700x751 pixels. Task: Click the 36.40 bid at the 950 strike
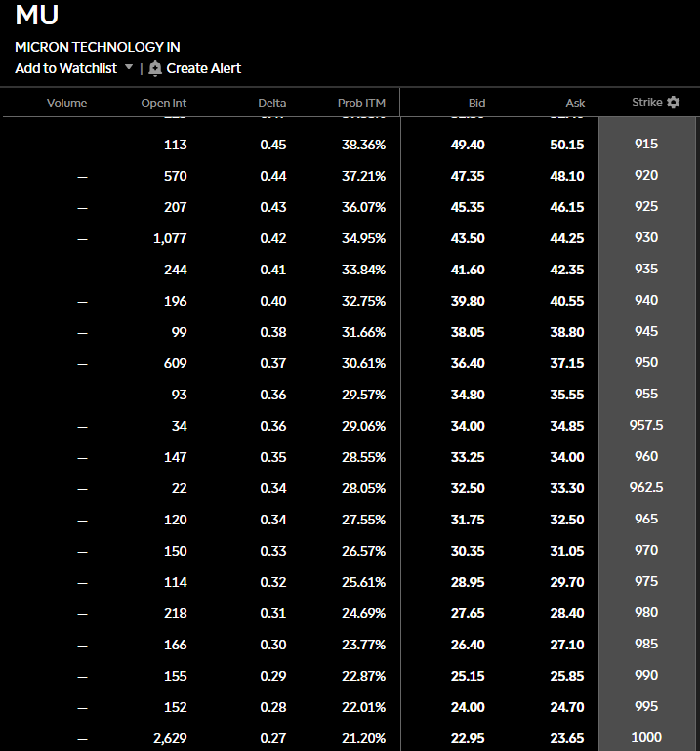468,363
